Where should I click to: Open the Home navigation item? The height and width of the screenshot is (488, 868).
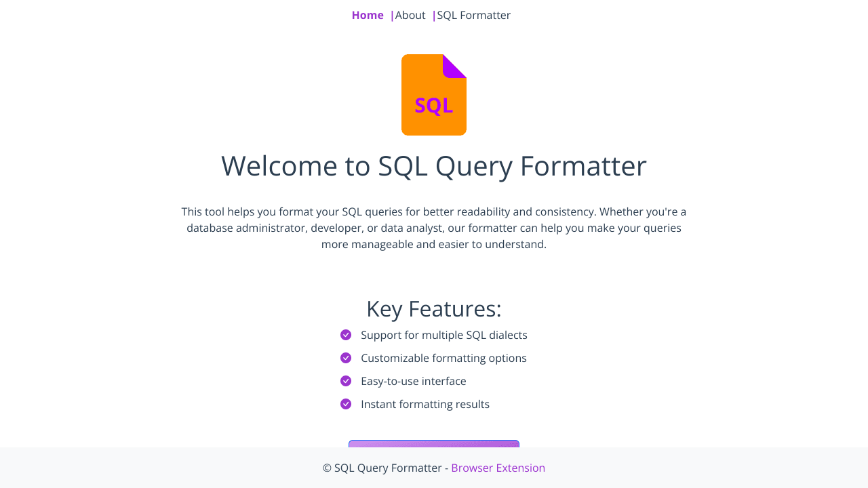(368, 15)
